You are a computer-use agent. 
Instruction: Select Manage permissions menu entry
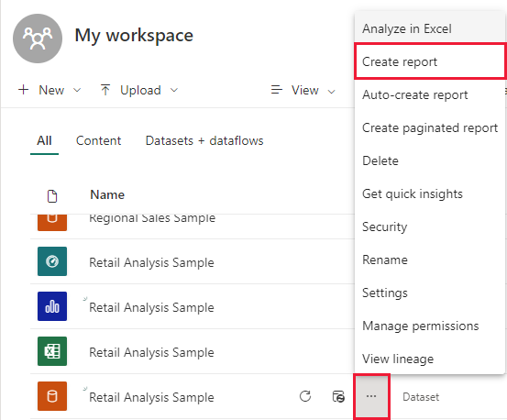coord(429,326)
